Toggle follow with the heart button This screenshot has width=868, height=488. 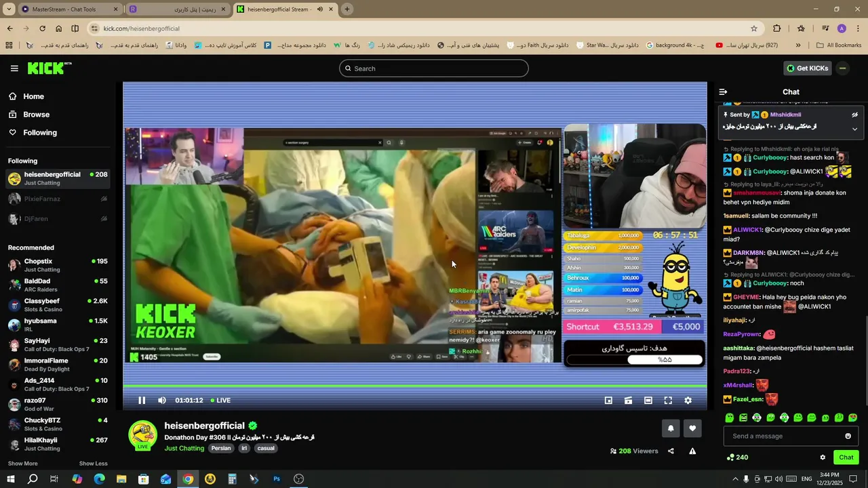click(x=692, y=428)
